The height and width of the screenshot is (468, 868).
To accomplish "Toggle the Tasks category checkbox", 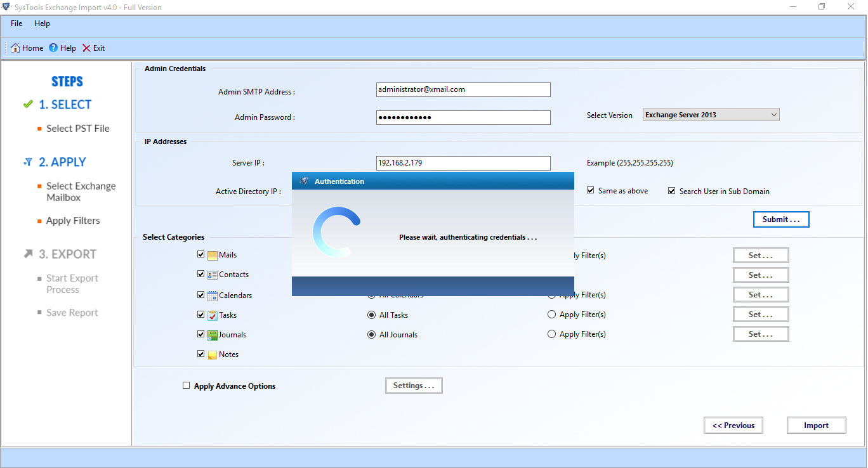I will [201, 314].
